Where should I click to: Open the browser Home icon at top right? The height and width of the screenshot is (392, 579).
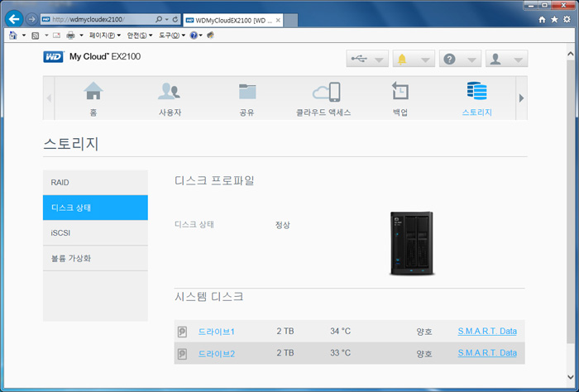click(x=542, y=20)
